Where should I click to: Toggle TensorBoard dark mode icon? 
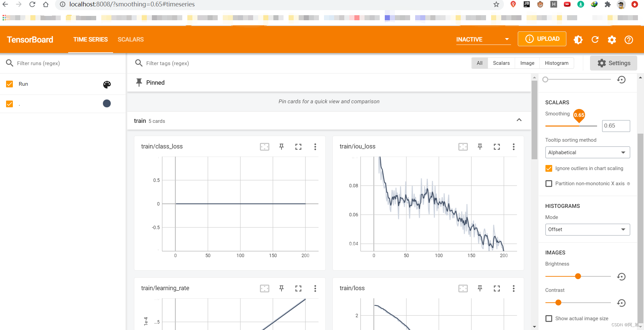click(578, 40)
